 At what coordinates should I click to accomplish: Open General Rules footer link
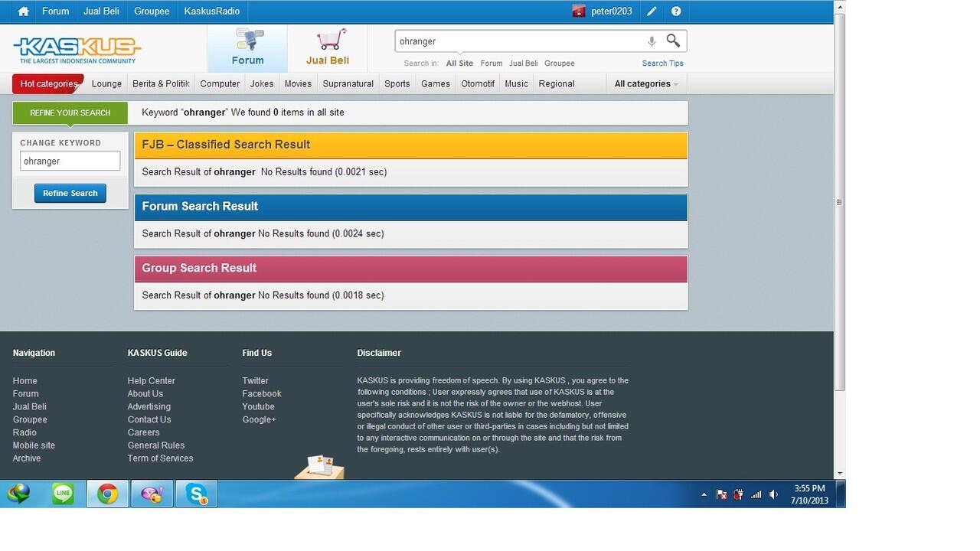pyautogui.click(x=156, y=445)
